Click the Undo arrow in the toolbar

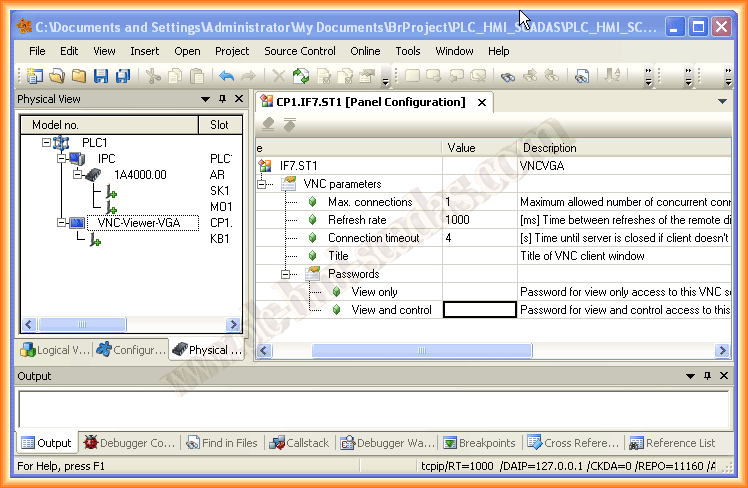click(226, 75)
